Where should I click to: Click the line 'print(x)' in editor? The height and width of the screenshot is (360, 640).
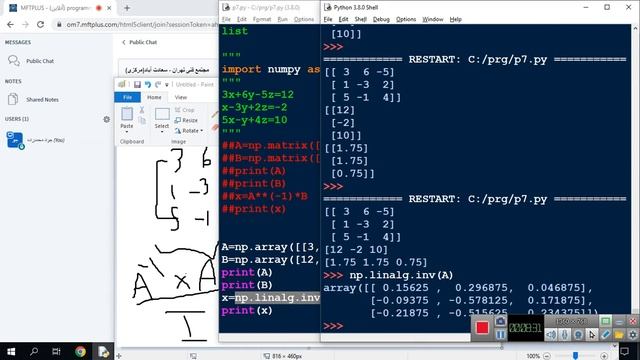(247, 311)
